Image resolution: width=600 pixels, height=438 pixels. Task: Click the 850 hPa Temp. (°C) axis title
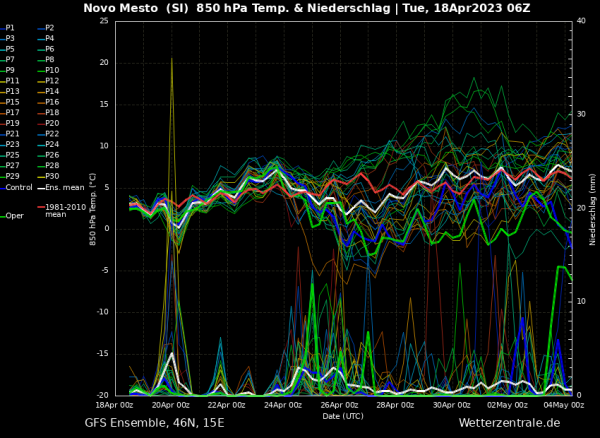click(x=93, y=209)
